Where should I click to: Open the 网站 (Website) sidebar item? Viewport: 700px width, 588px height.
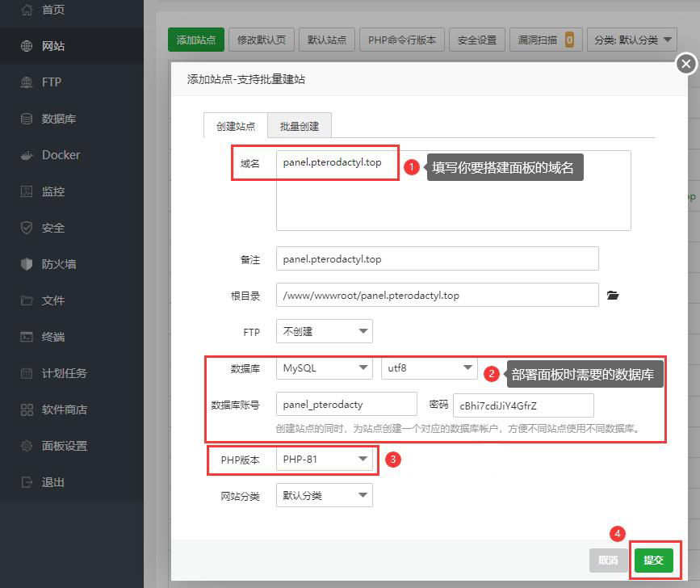[x=53, y=46]
